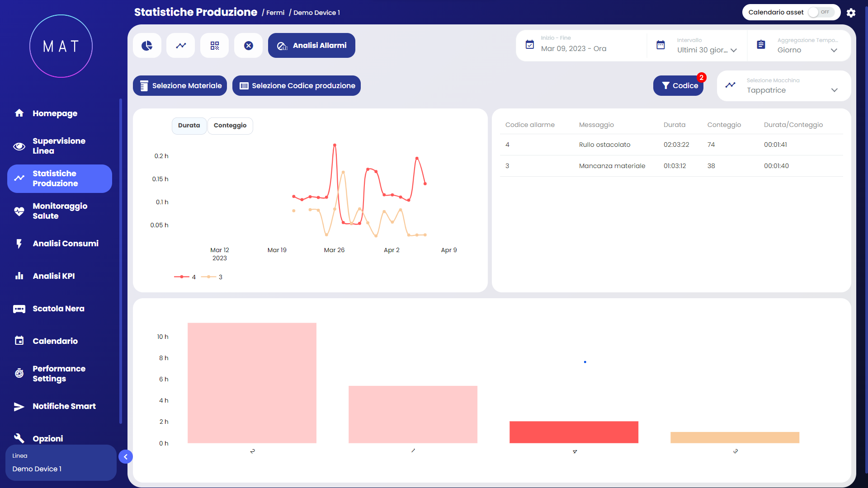Toggle the Calendario asset switch

(x=820, y=12)
